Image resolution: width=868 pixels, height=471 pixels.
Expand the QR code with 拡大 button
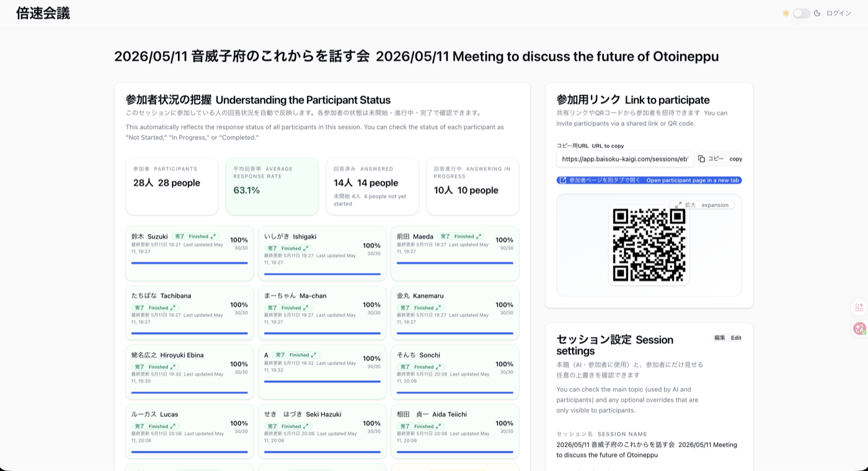coord(702,205)
